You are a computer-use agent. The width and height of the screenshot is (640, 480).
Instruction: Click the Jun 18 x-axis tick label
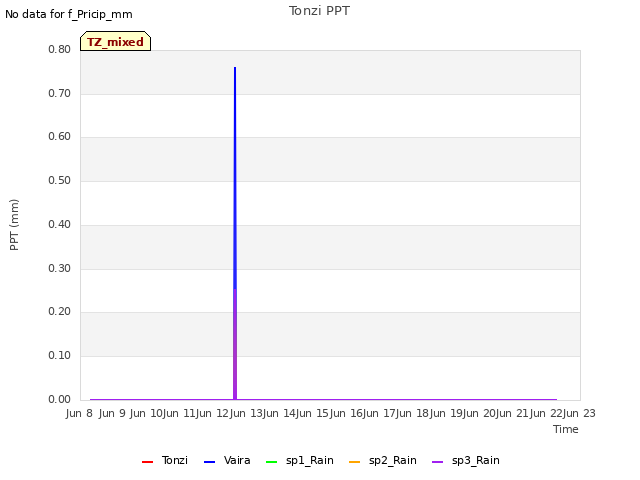[412, 413]
